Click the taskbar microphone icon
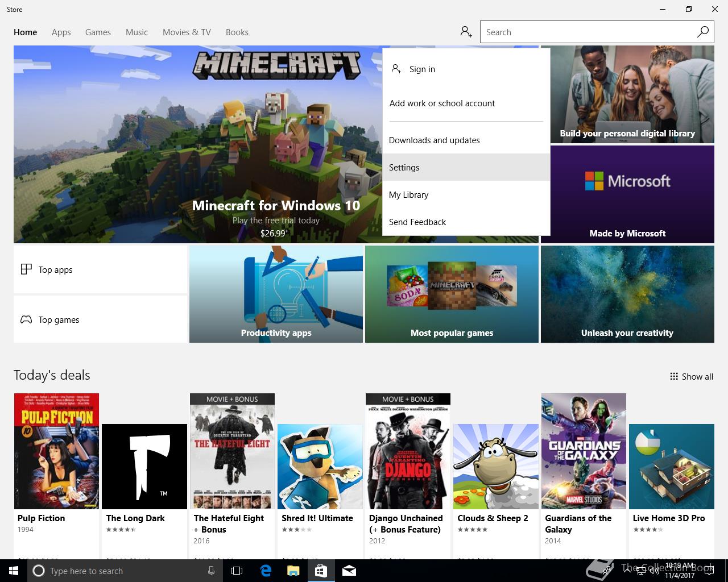 (211, 571)
